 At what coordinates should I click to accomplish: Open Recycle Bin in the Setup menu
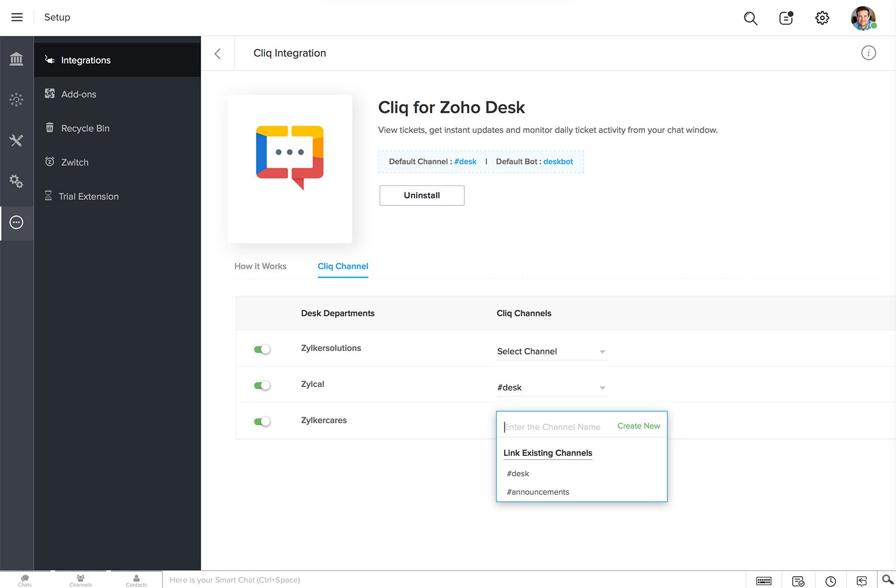(117, 128)
